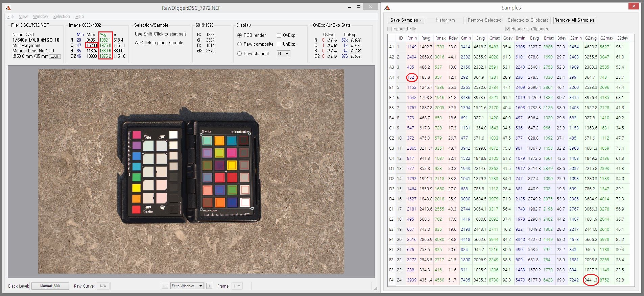Open the Selection menu
The image size is (644, 296).
62,17
